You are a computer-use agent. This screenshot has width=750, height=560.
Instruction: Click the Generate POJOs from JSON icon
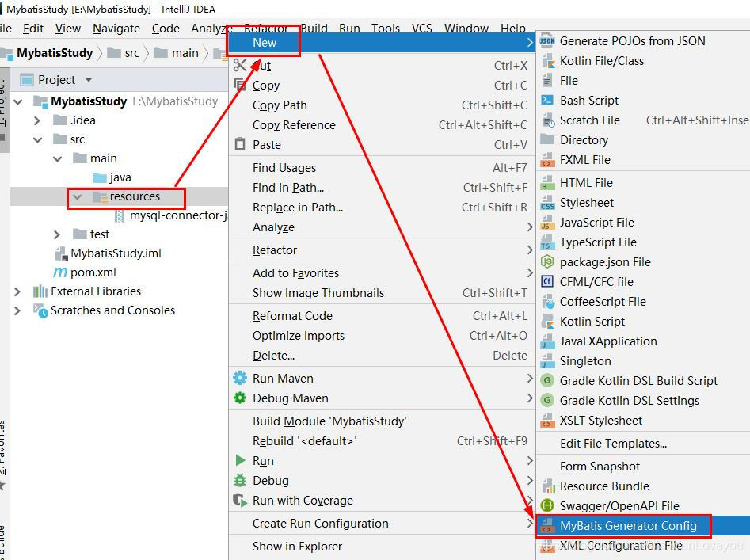tap(546, 41)
